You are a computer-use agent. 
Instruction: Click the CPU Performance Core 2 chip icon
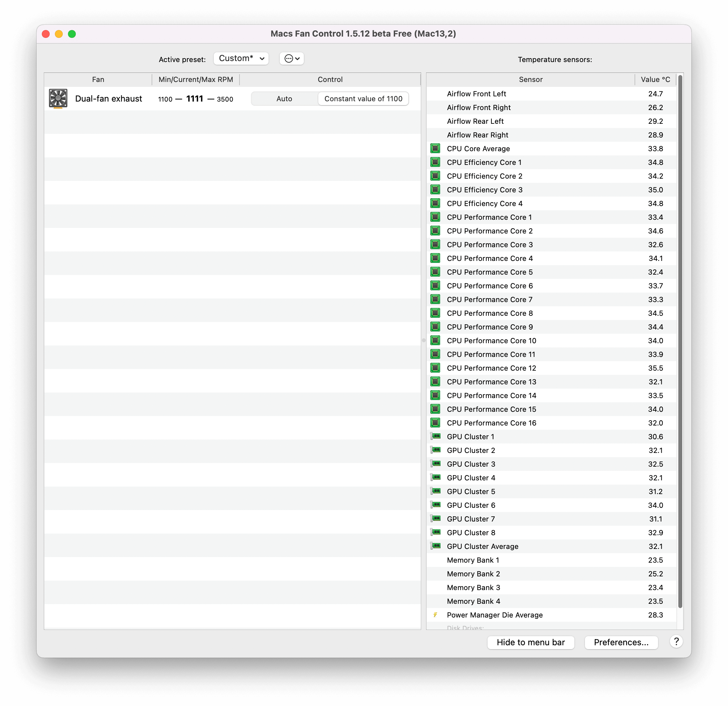pyautogui.click(x=435, y=231)
